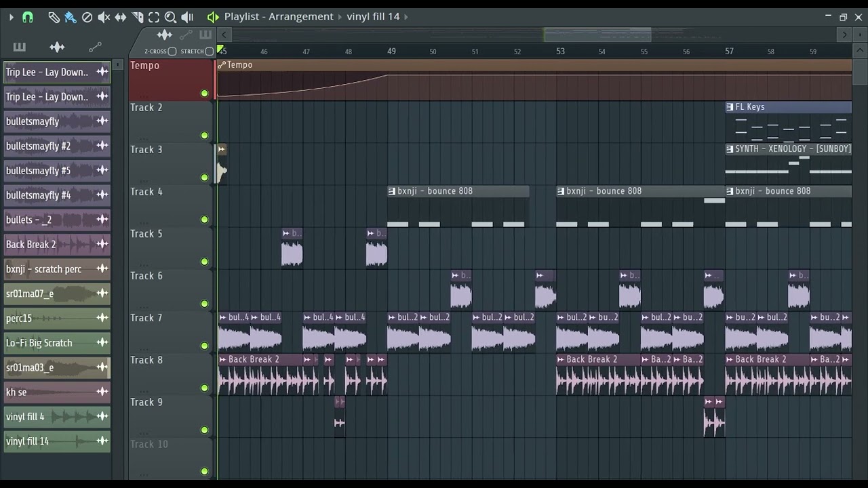
Task: Select the Lo-Fi Big Scratch item
Action: coord(57,343)
